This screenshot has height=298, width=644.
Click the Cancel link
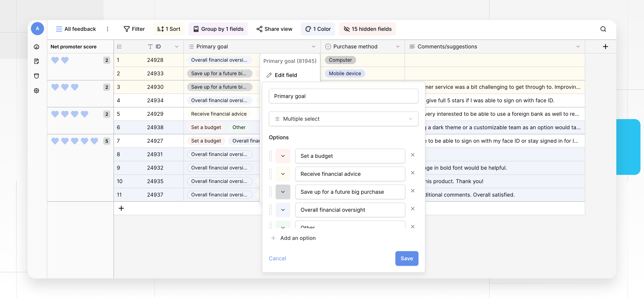coord(277,259)
